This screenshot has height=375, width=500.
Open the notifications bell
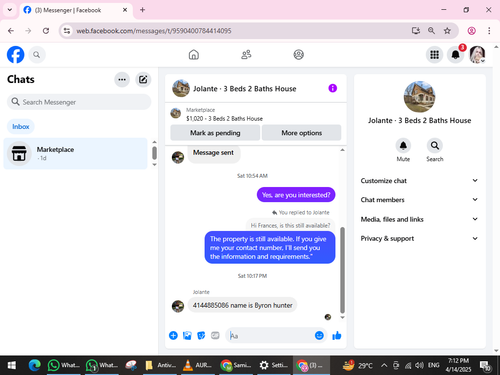[456, 55]
